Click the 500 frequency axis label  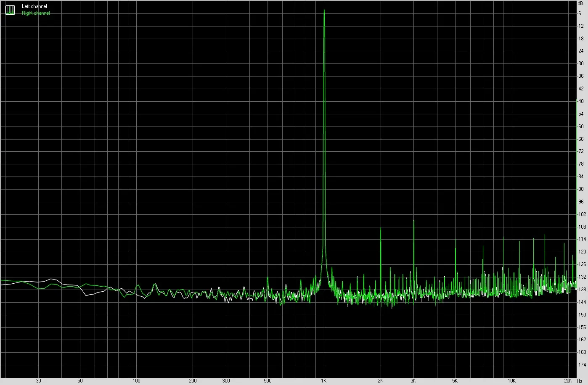click(x=267, y=381)
